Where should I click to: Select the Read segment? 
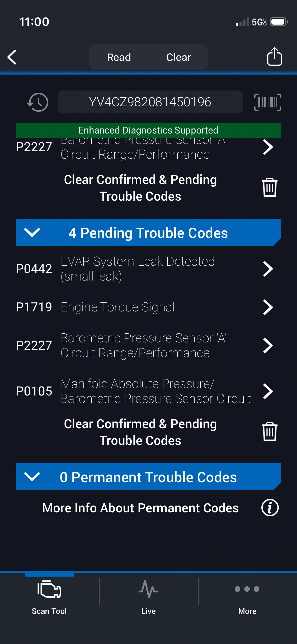pyautogui.click(x=119, y=57)
